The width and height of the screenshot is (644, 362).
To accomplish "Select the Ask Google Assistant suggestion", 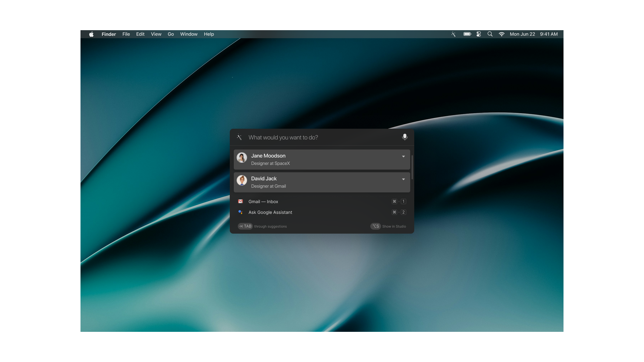I will (x=270, y=212).
